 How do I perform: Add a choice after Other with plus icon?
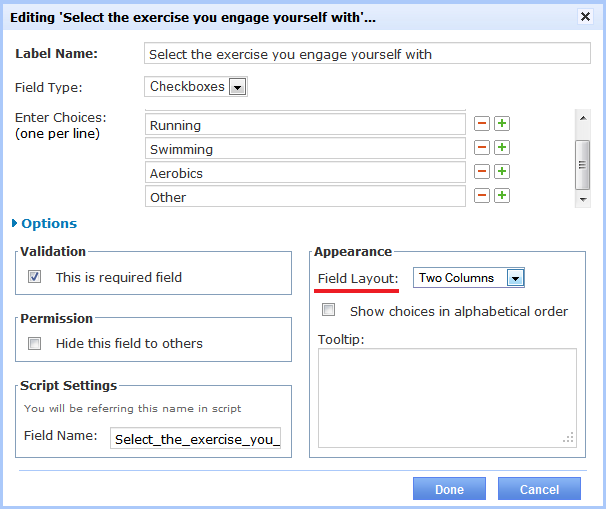point(502,196)
